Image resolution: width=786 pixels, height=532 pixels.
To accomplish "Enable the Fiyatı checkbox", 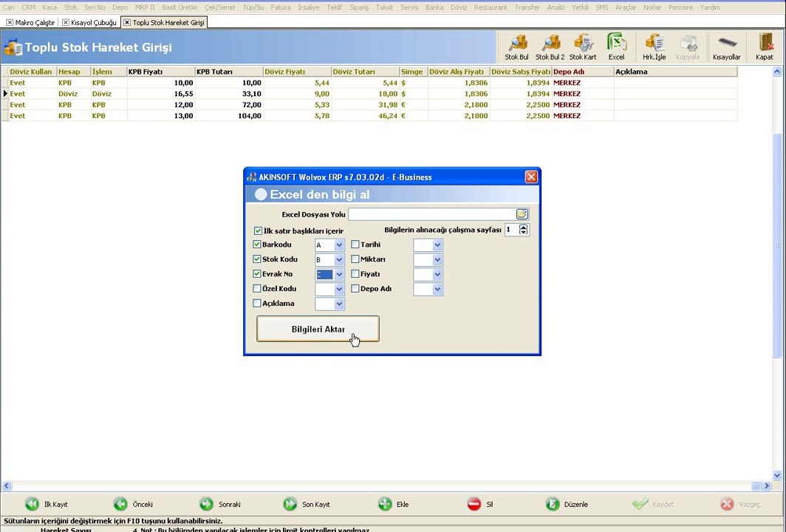I will pos(355,274).
